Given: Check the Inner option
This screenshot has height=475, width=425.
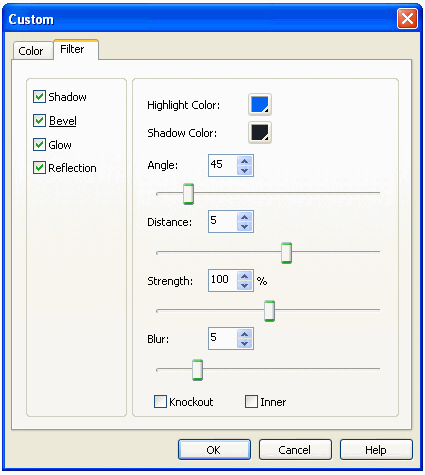Looking at the screenshot, I should 251,401.
